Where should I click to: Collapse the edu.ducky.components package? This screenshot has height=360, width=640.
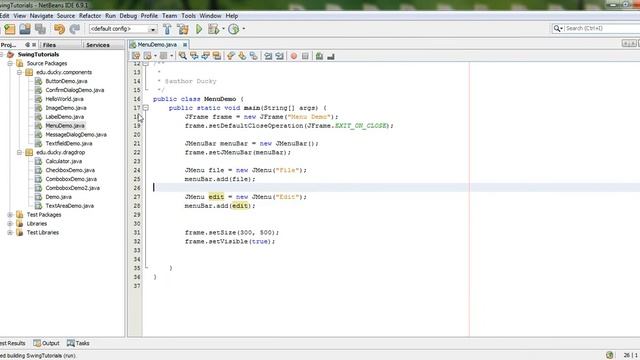(19, 72)
